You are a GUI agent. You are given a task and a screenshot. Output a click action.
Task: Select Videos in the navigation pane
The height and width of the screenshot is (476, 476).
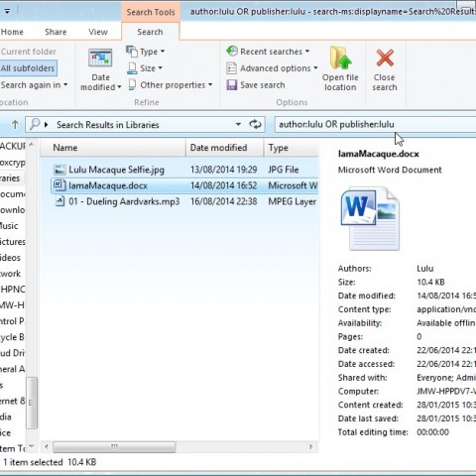tap(10, 258)
